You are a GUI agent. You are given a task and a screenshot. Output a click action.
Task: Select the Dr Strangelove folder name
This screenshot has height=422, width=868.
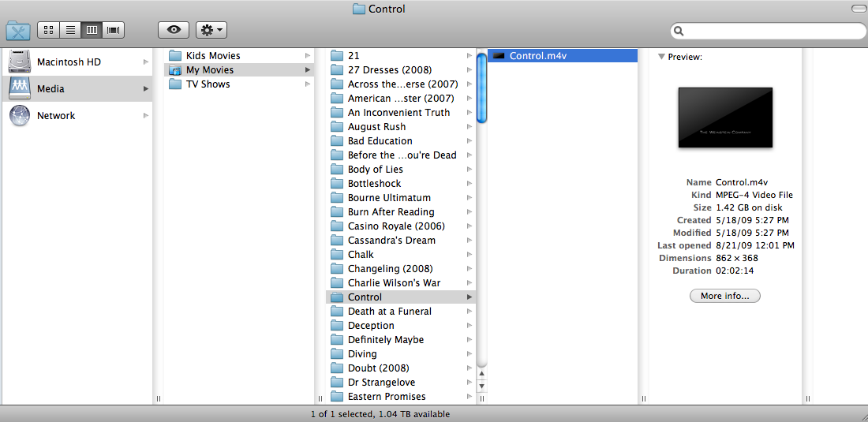point(381,383)
